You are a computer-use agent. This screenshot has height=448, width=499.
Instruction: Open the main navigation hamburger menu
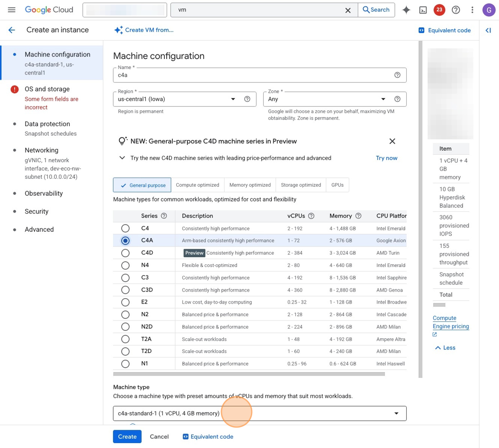point(12,10)
